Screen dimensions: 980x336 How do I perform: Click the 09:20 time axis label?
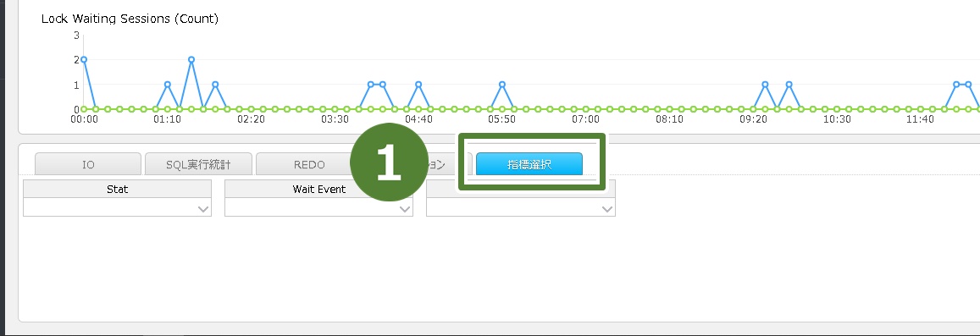(753, 118)
